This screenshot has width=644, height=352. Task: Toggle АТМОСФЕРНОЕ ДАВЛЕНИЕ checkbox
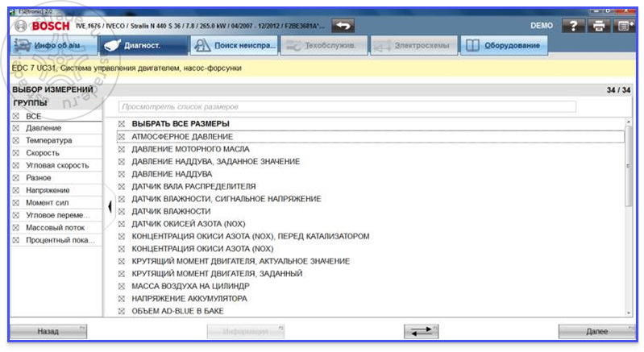[122, 137]
